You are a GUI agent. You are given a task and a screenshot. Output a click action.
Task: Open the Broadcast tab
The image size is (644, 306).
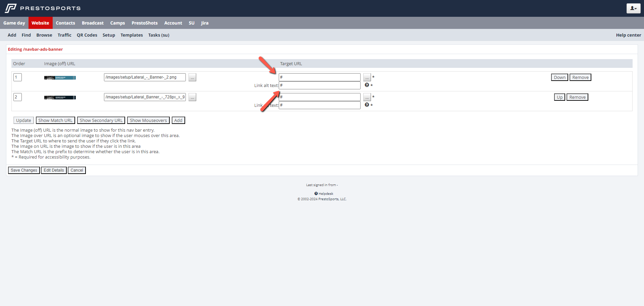(93, 23)
